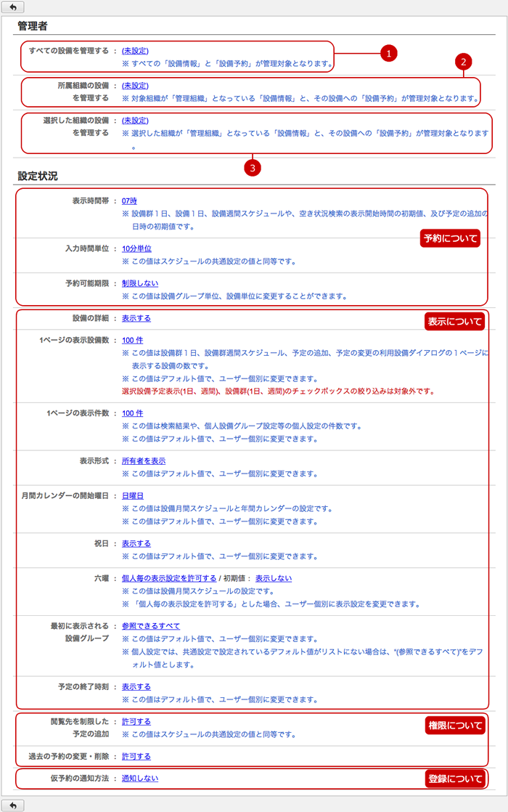Click 表示する link for 設備の詳細

[136, 318]
